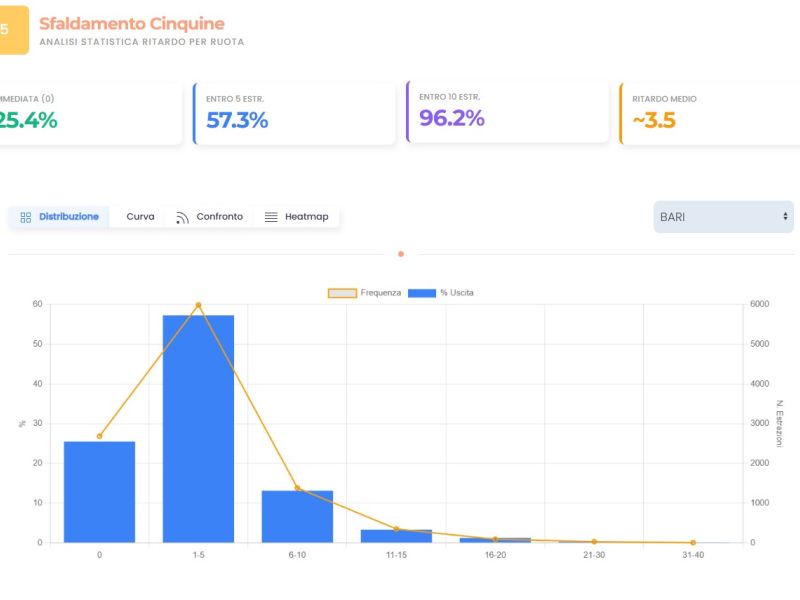This screenshot has height=600, width=800.
Task: Click the Sfaldamento Cinquine title
Action: 132,23
